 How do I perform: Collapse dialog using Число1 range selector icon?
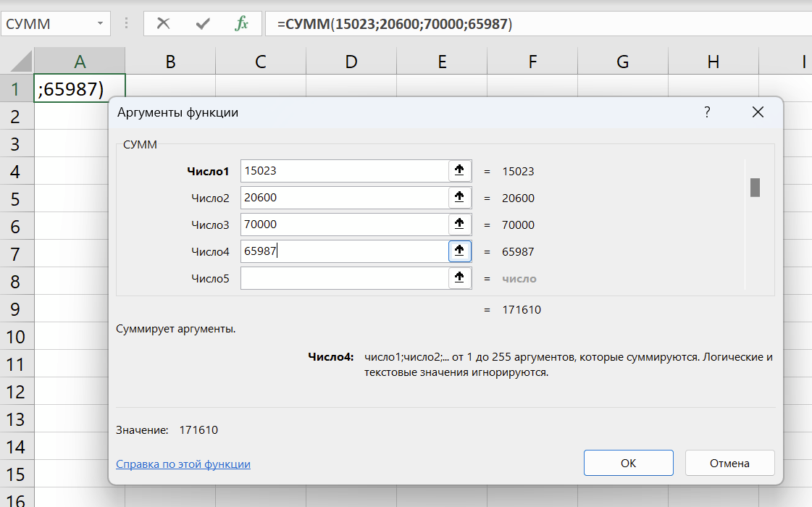pos(459,171)
